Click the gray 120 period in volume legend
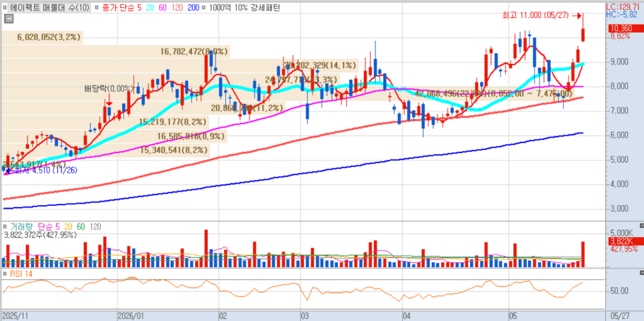Image resolution: width=644 pixels, height=321 pixels. click(x=95, y=226)
